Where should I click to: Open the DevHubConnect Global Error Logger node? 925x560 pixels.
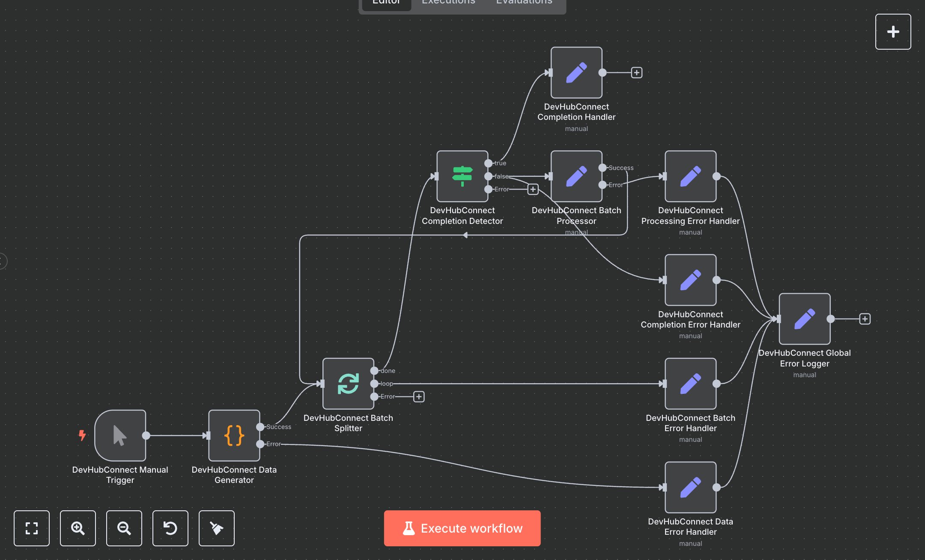point(804,319)
